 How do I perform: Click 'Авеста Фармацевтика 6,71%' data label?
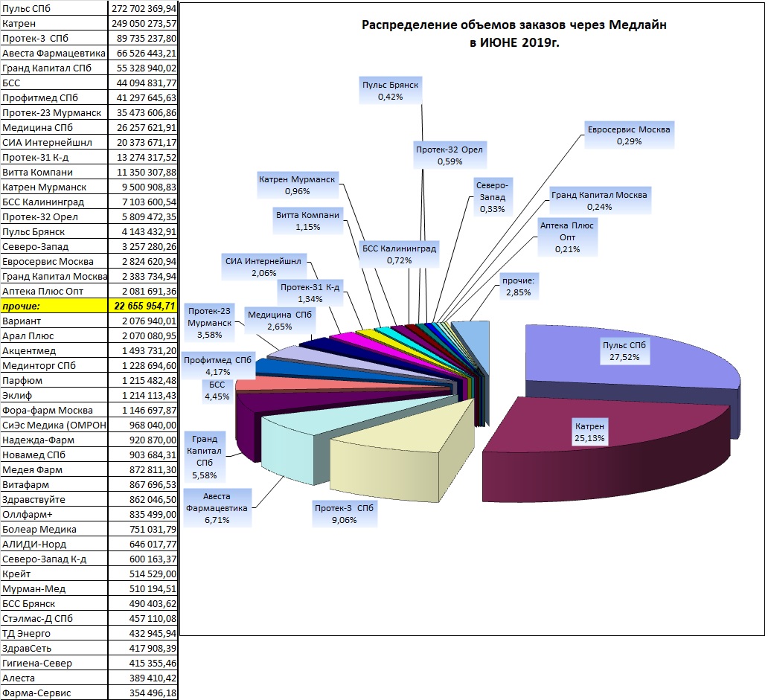point(217,508)
